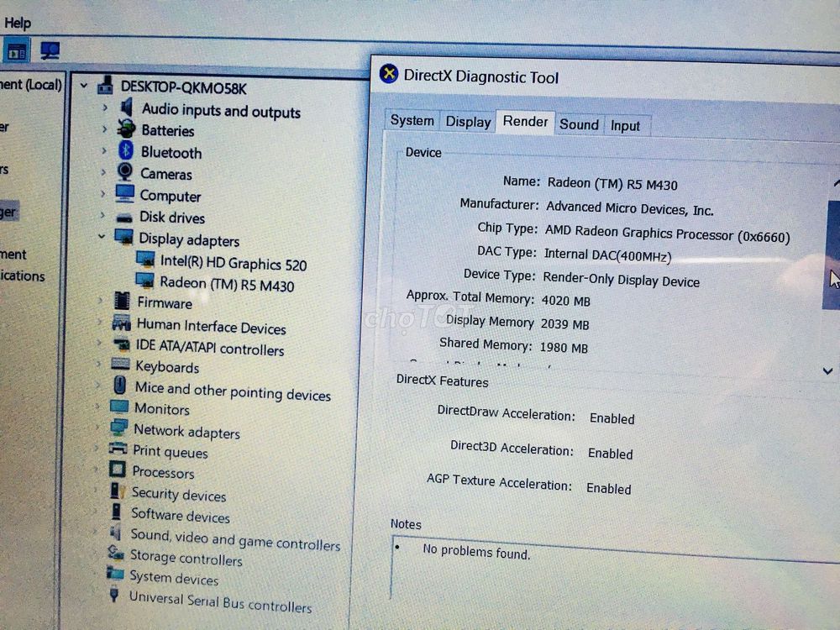Collapse the Display adapters node
The width and height of the screenshot is (840, 630).
102,236
